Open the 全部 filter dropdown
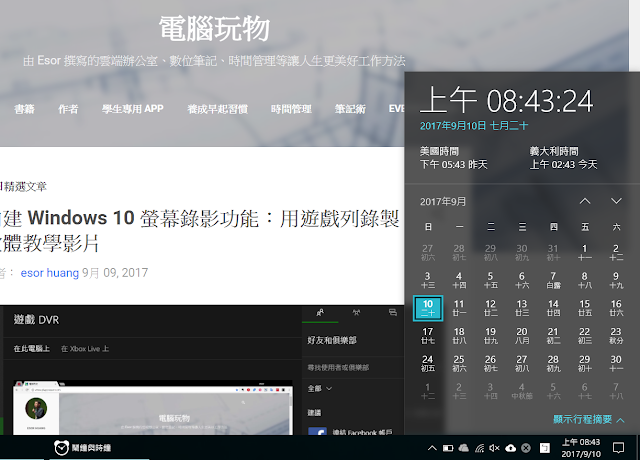Image resolution: width=640 pixels, height=460 pixels. (x=320, y=388)
